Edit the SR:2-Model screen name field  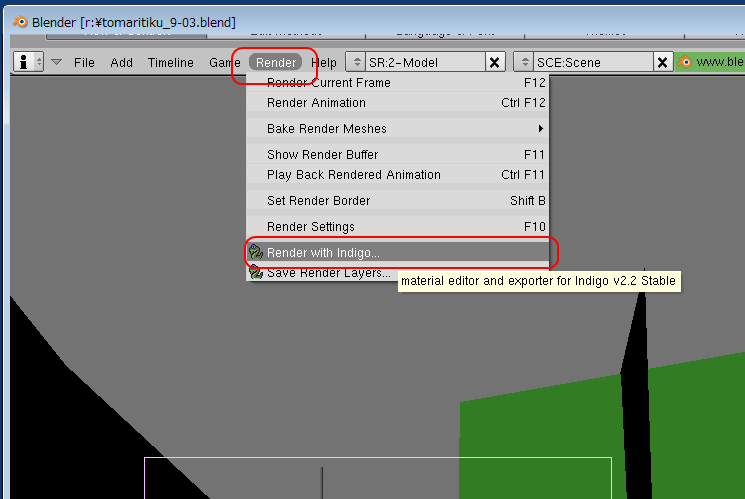[425, 62]
